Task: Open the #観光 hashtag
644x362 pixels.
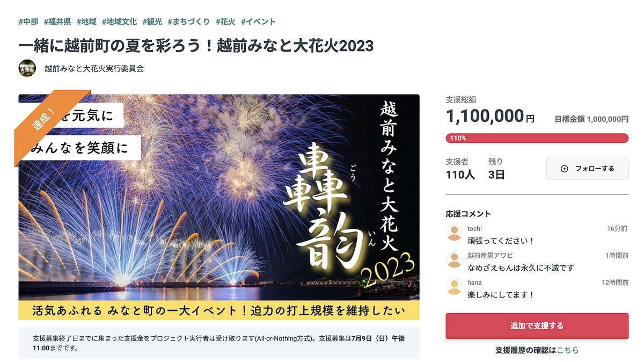Action: tap(152, 21)
